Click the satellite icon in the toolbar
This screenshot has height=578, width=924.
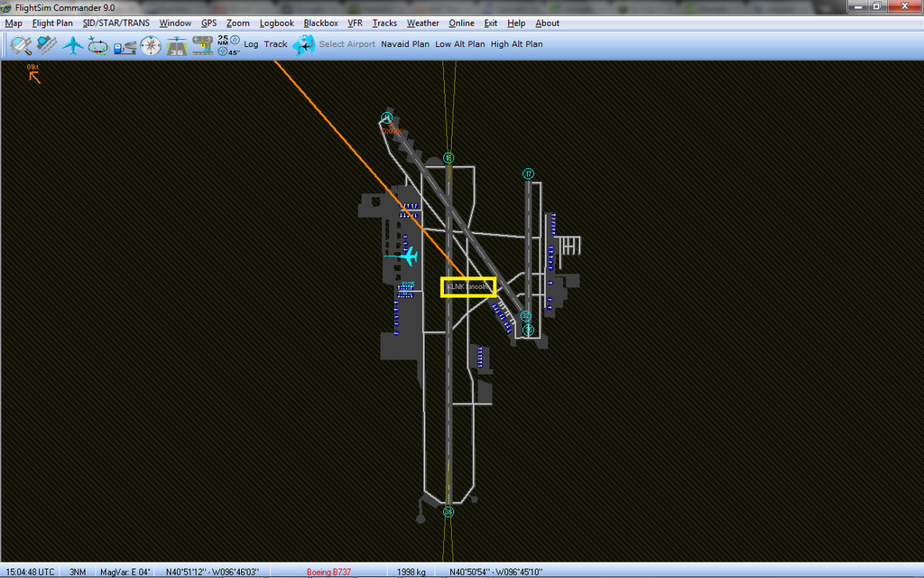point(47,44)
